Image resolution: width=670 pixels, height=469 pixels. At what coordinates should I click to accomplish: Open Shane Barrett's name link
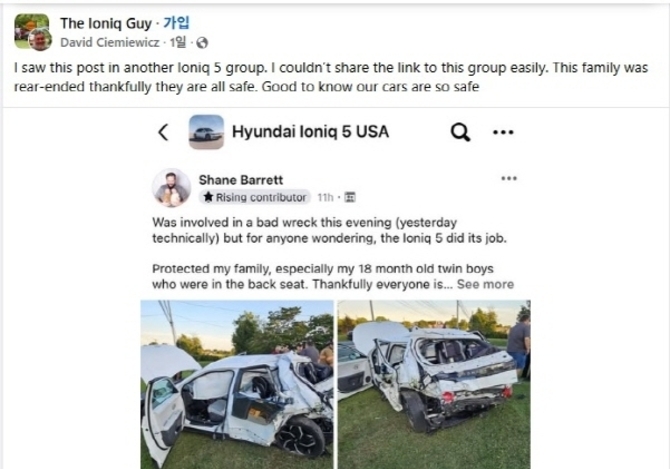tap(241, 180)
